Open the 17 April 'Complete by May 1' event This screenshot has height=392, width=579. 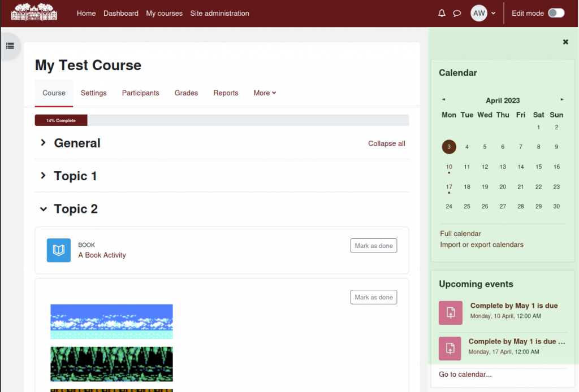point(517,342)
